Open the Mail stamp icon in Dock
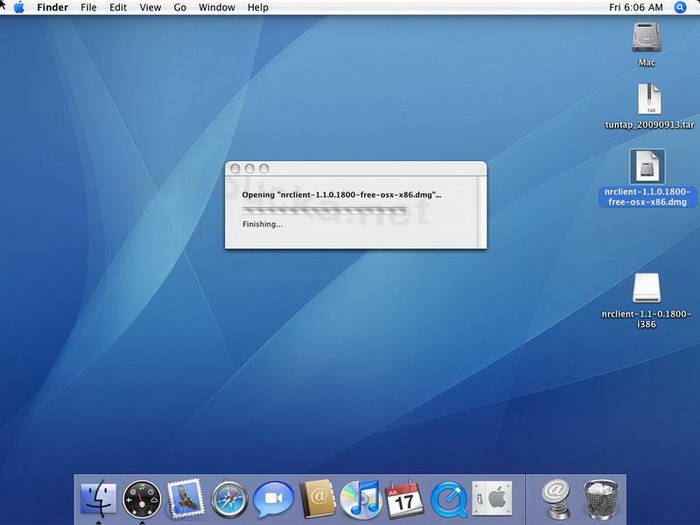700x525 pixels. pyautogui.click(x=185, y=497)
